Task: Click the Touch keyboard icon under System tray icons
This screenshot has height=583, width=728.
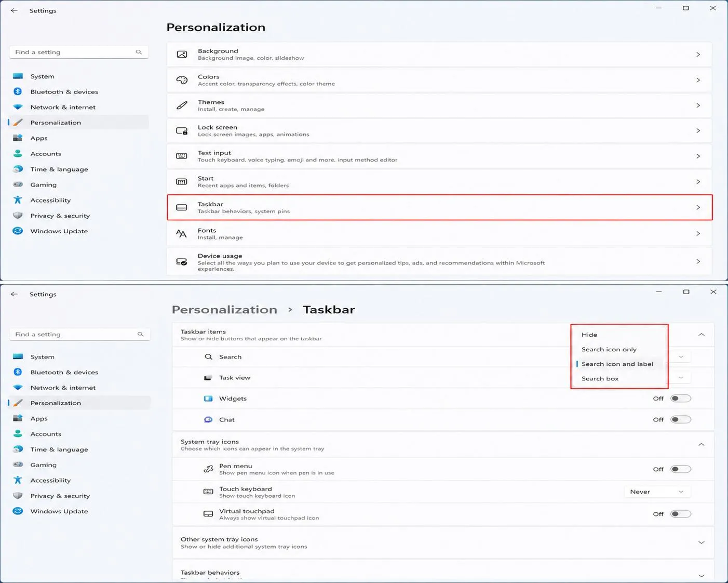Action: (208, 492)
